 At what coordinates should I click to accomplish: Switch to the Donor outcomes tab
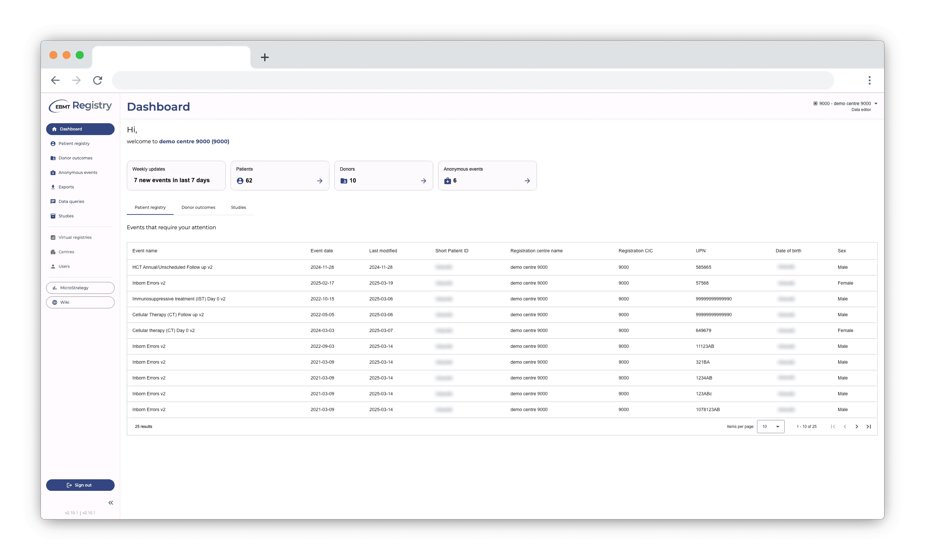(198, 208)
